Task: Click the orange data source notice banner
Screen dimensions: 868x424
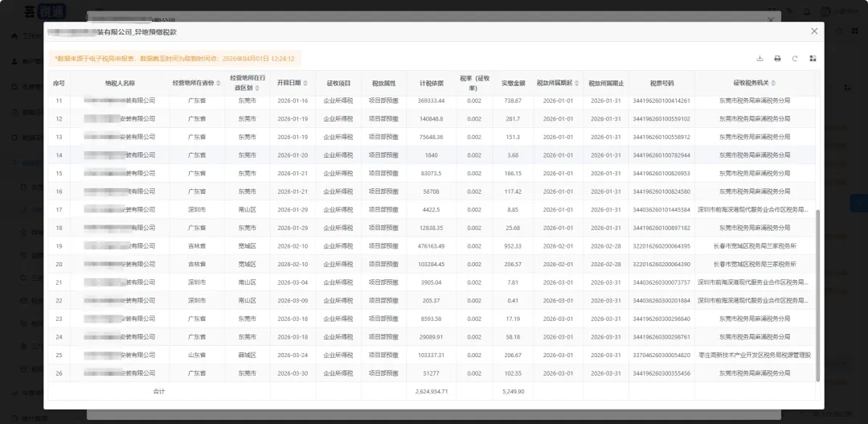Action: 174,58
